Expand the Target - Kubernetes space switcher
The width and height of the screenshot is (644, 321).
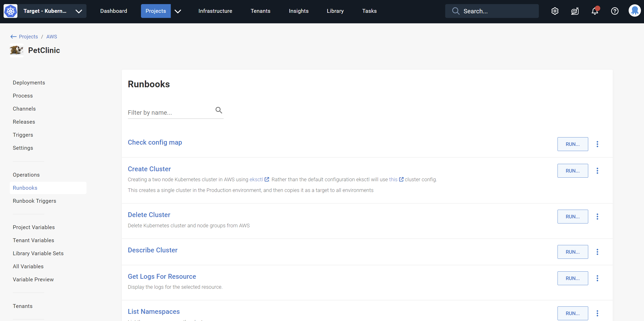pos(79,11)
